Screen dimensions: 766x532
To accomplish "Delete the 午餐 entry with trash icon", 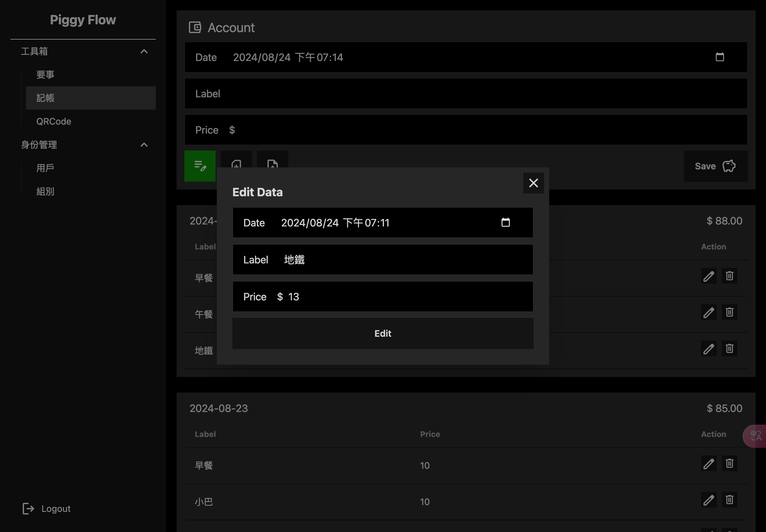I will tap(729, 312).
